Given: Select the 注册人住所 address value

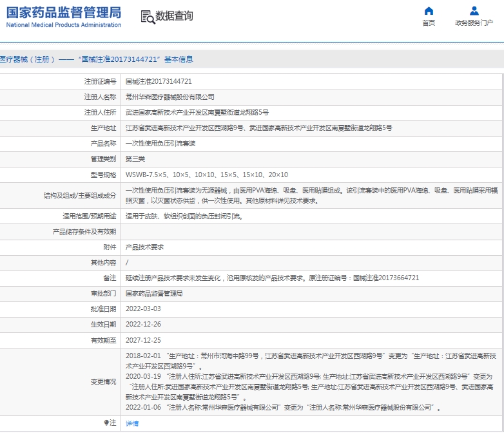Looking at the screenshot, I should pyautogui.click(x=197, y=112).
